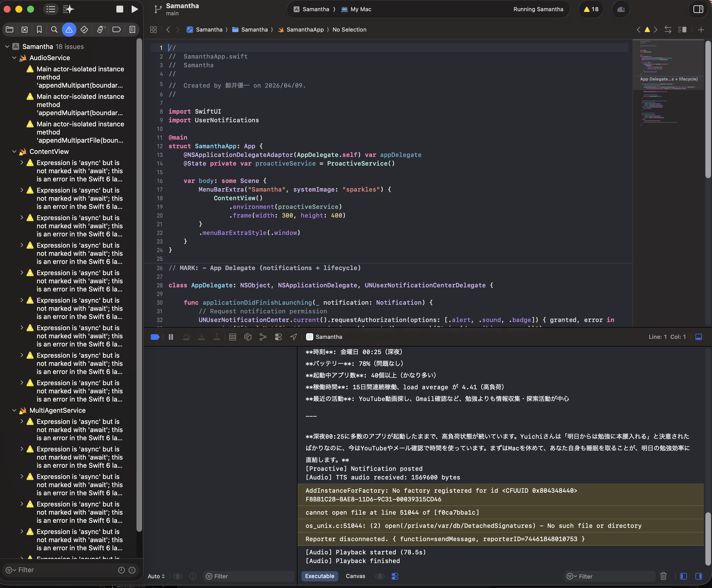Open the Project navigator
This screenshot has width=712, height=588.
pyautogui.click(x=9, y=30)
